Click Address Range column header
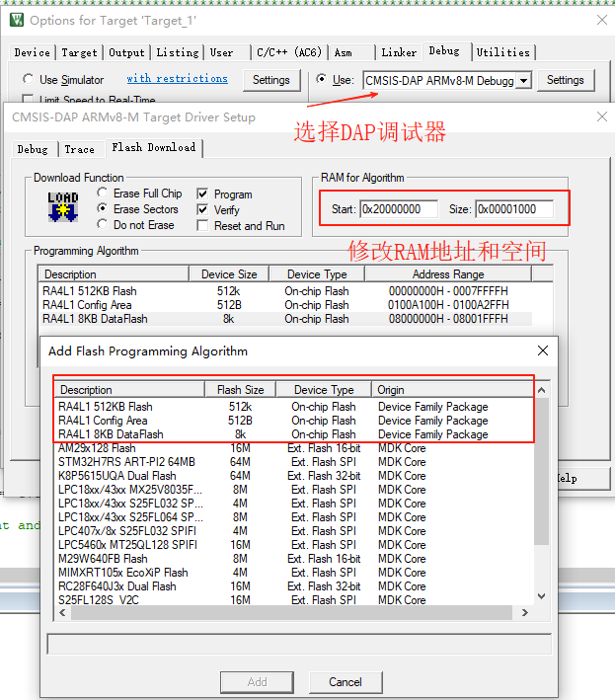 click(448, 274)
